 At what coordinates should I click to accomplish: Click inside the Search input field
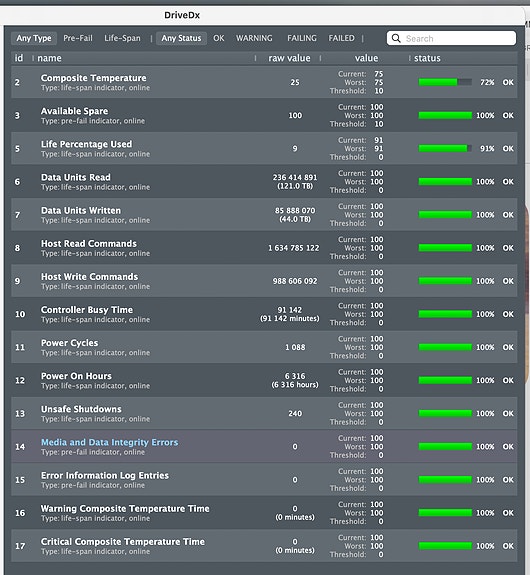(x=451, y=38)
